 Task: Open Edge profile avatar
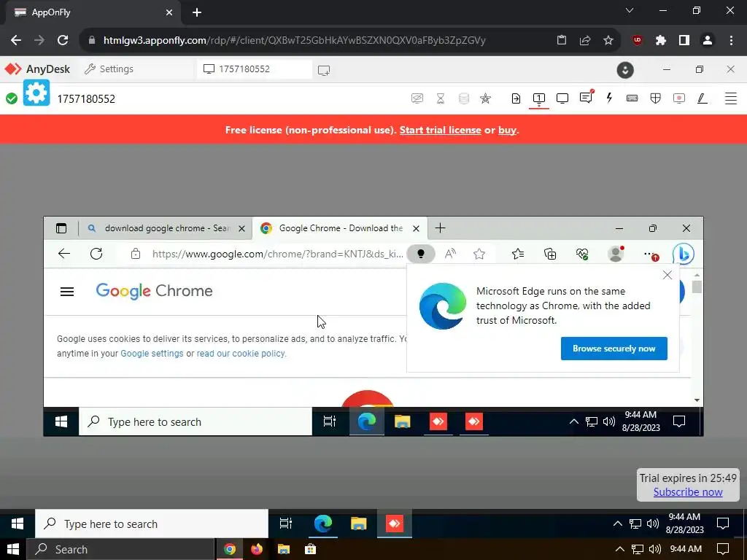616,254
